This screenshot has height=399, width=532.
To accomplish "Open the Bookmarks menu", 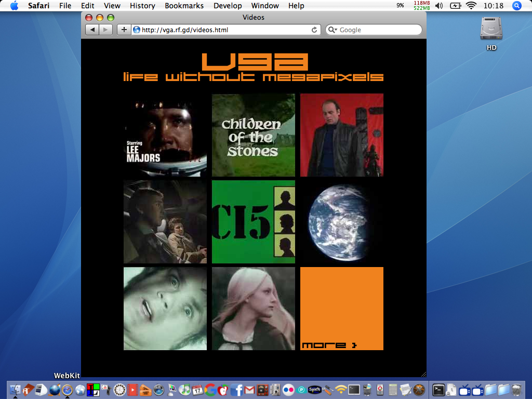I will click(x=184, y=6).
